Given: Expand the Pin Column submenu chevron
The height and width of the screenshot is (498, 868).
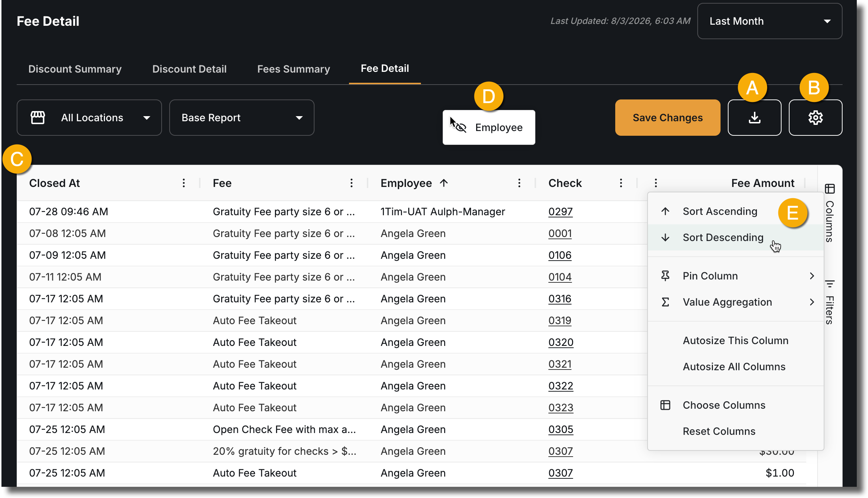Looking at the screenshot, I should 812,276.
